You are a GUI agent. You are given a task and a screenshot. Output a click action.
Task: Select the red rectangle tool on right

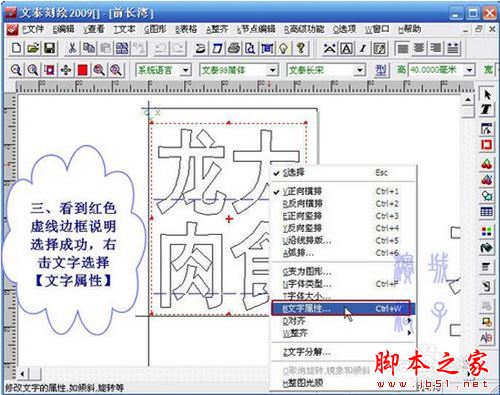[487, 145]
